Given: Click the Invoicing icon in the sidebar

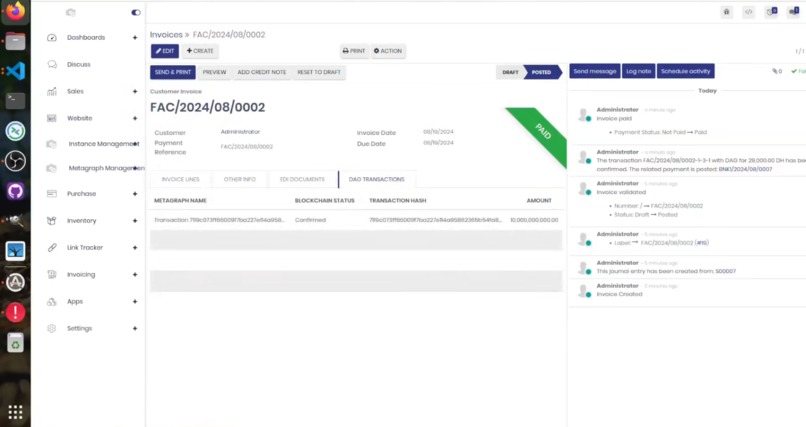Looking at the screenshot, I should click(x=51, y=274).
